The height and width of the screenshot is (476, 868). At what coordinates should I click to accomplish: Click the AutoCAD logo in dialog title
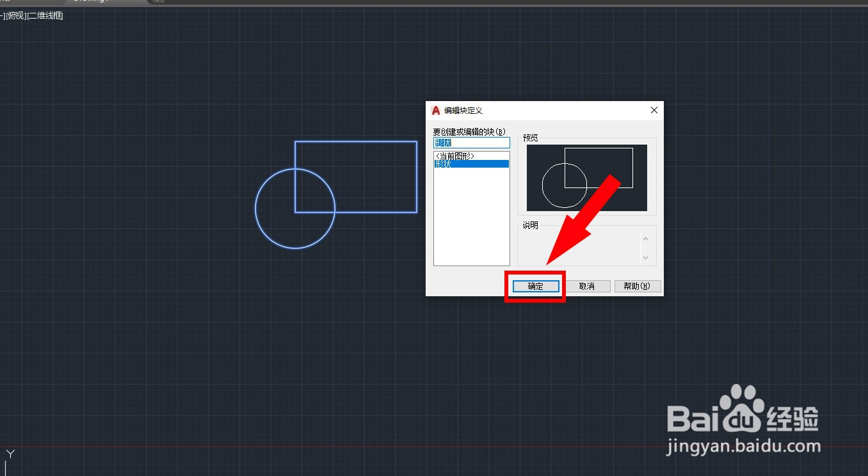[436, 110]
